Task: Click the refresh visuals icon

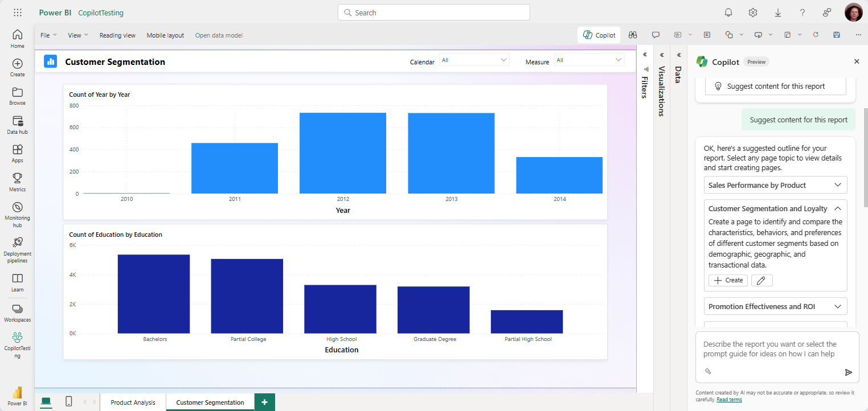Action: (x=816, y=35)
